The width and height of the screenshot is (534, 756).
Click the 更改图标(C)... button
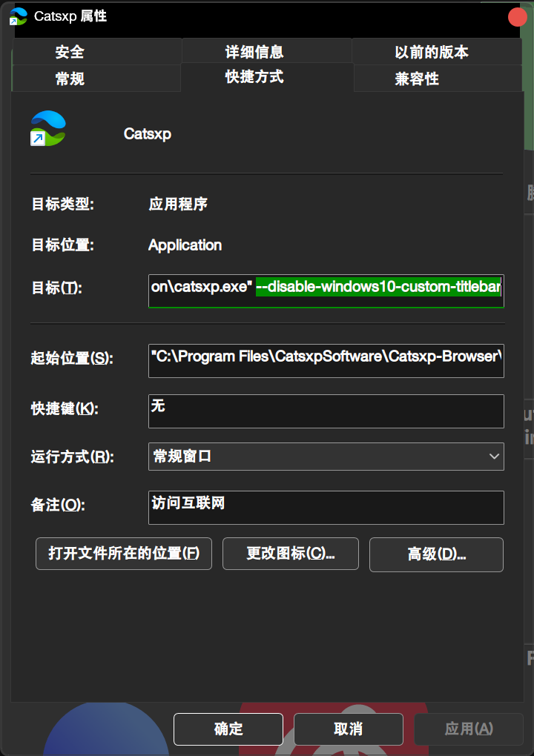(x=291, y=554)
